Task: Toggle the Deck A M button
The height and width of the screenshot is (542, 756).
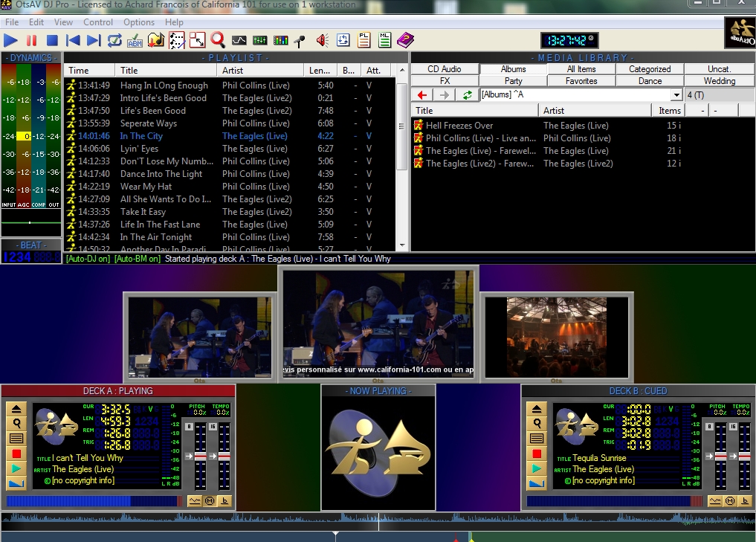Action: pyautogui.click(x=210, y=501)
